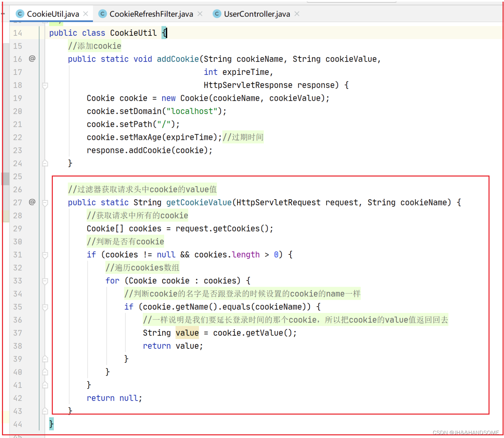This screenshot has height=438, width=504.
Task: Click the class icon on UserController.java tab
Action: (x=217, y=14)
